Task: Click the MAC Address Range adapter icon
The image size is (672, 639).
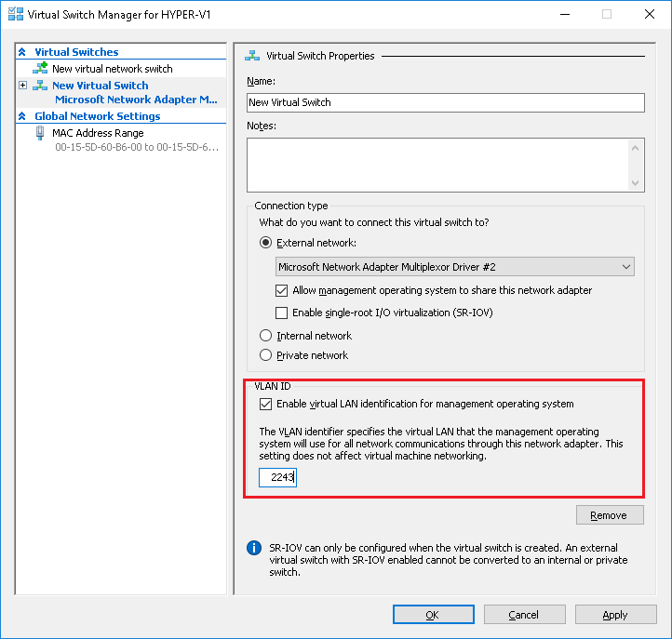Action: coord(40,133)
